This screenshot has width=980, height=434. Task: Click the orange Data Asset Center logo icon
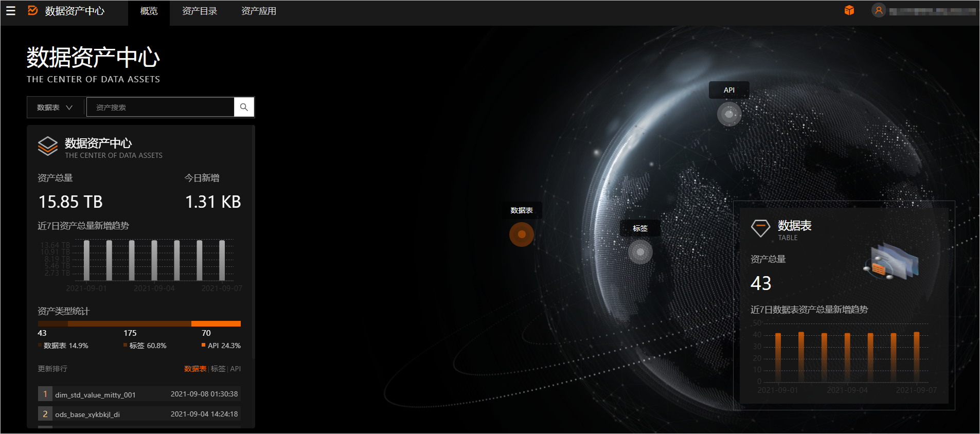point(32,10)
